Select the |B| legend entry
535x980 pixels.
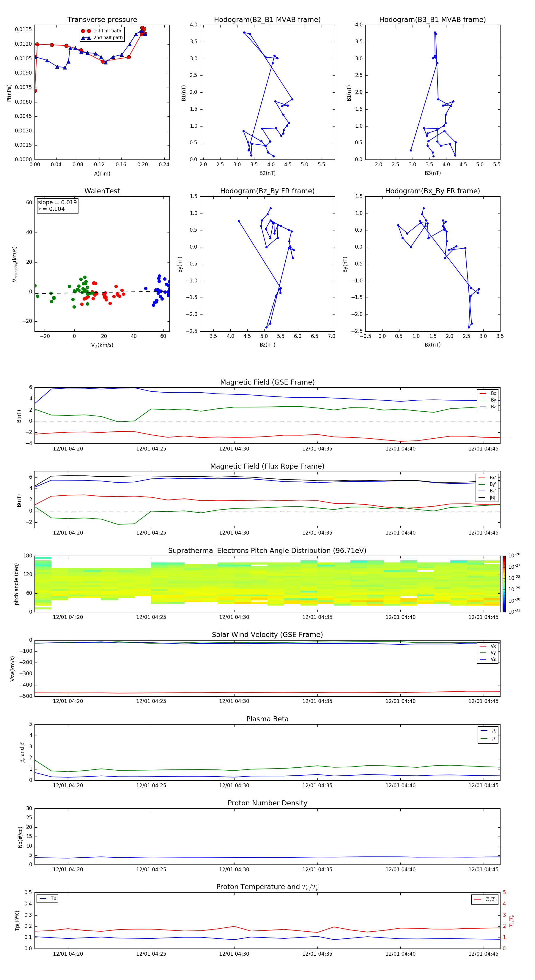[487, 498]
